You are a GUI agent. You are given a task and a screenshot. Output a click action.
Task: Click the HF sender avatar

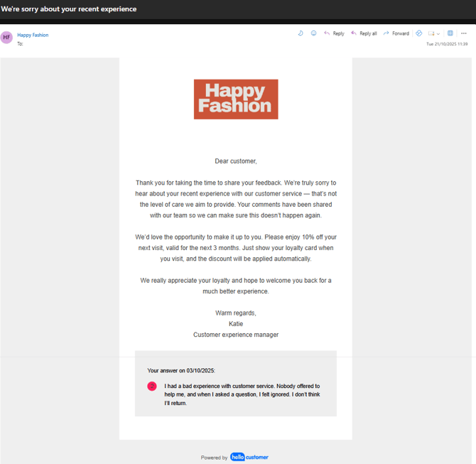pyautogui.click(x=7, y=38)
